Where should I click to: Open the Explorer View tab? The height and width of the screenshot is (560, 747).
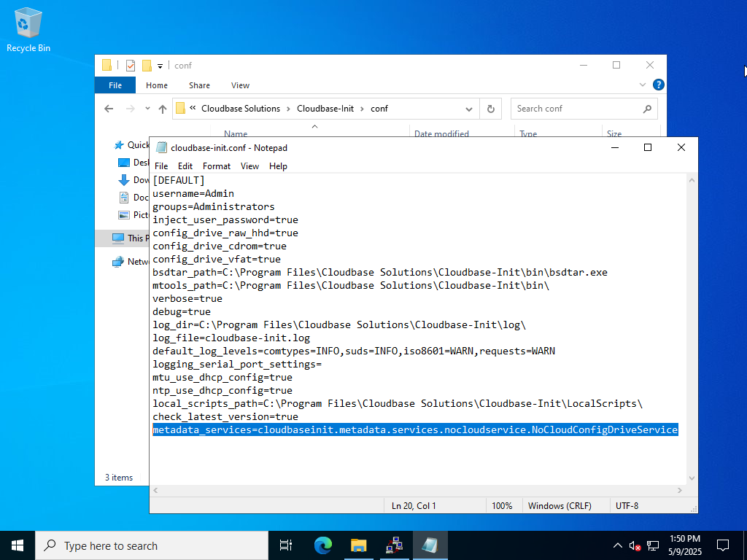tap(240, 85)
